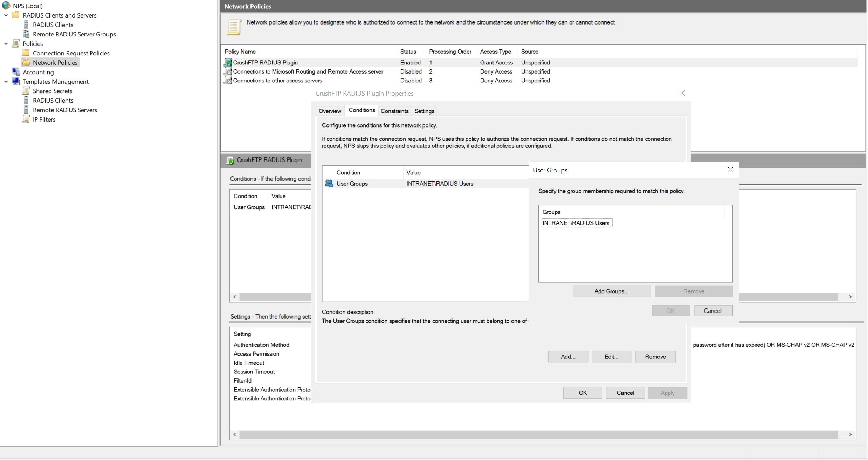868x460 pixels.
Task: Click the Settings pane horizontal scrollbar
Action: [x=538, y=434]
